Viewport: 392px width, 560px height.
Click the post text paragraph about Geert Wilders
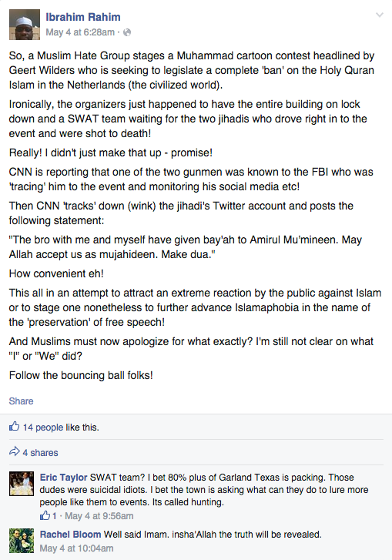tap(192, 70)
